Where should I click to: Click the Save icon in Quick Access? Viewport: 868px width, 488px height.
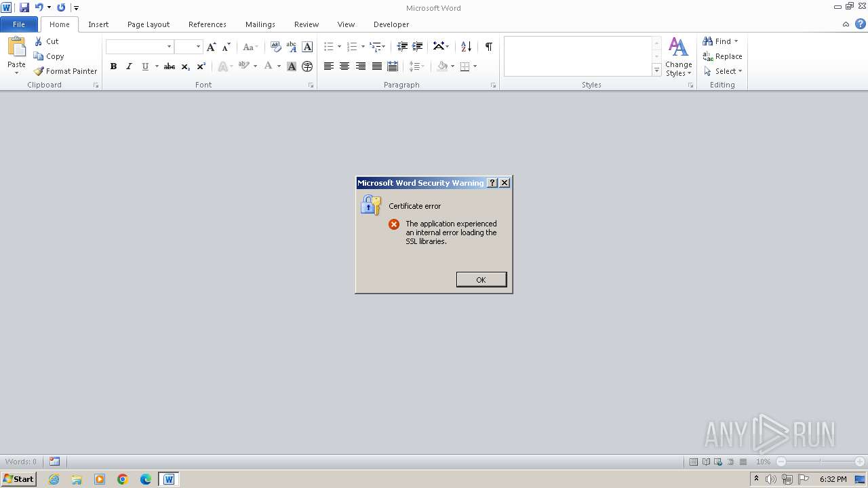coord(24,7)
